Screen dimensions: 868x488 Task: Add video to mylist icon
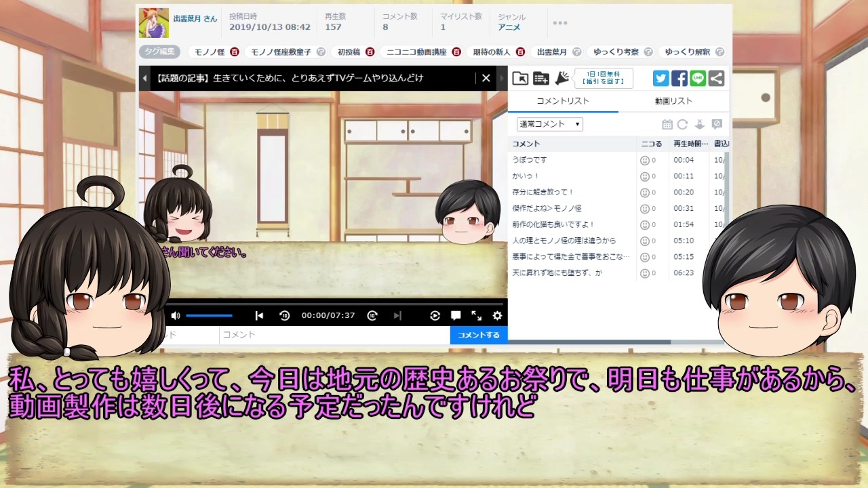[540, 78]
